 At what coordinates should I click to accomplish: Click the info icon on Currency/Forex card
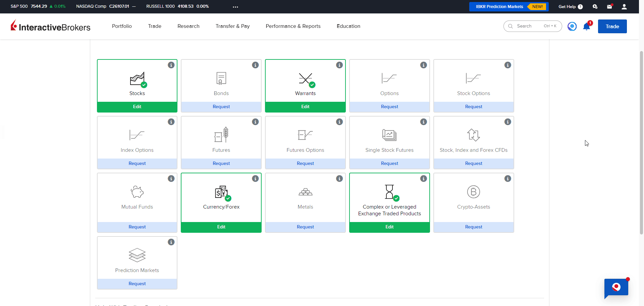point(255,179)
